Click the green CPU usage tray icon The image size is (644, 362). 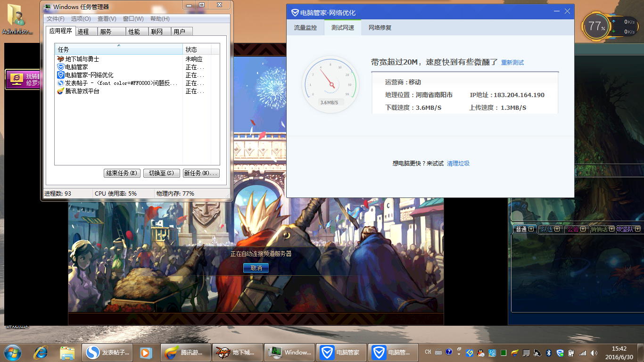point(504,353)
